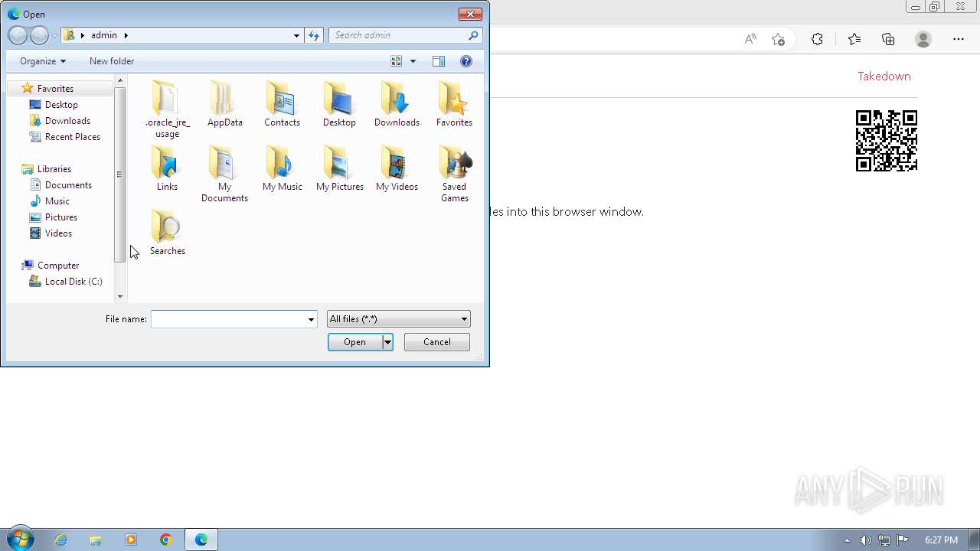Expand address bar history dropdown
Viewport: 980px width, 551px height.
[x=296, y=35]
